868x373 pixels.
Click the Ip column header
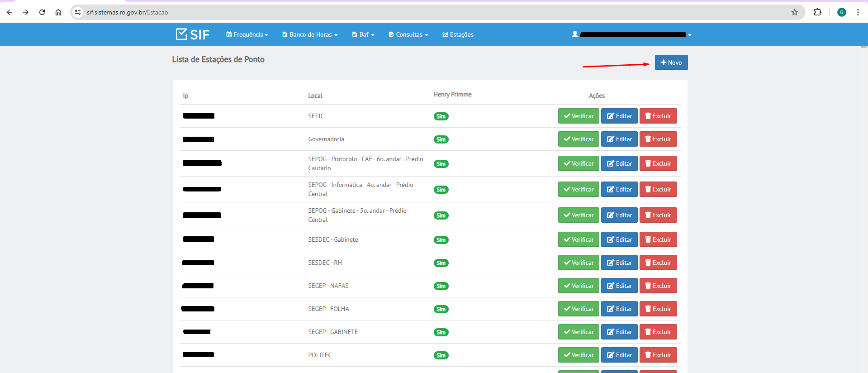point(185,96)
